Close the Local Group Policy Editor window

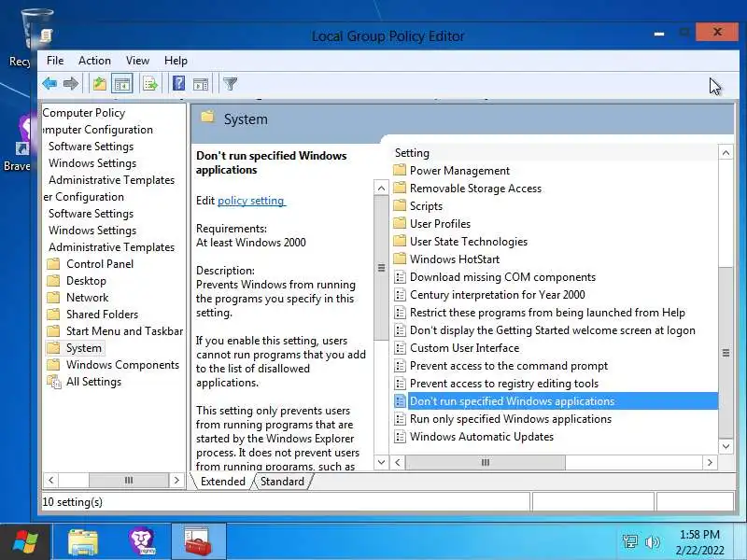(x=717, y=32)
